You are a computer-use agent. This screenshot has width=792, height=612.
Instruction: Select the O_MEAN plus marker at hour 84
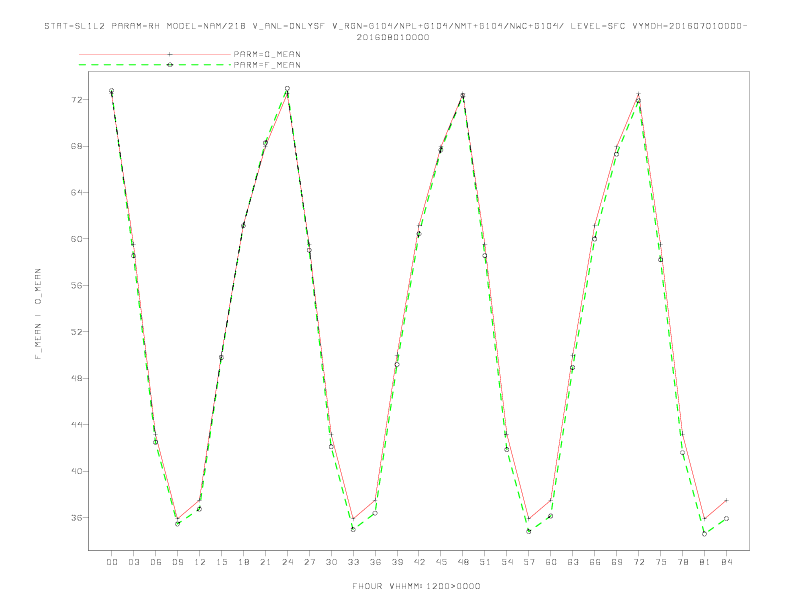(x=726, y=500)
